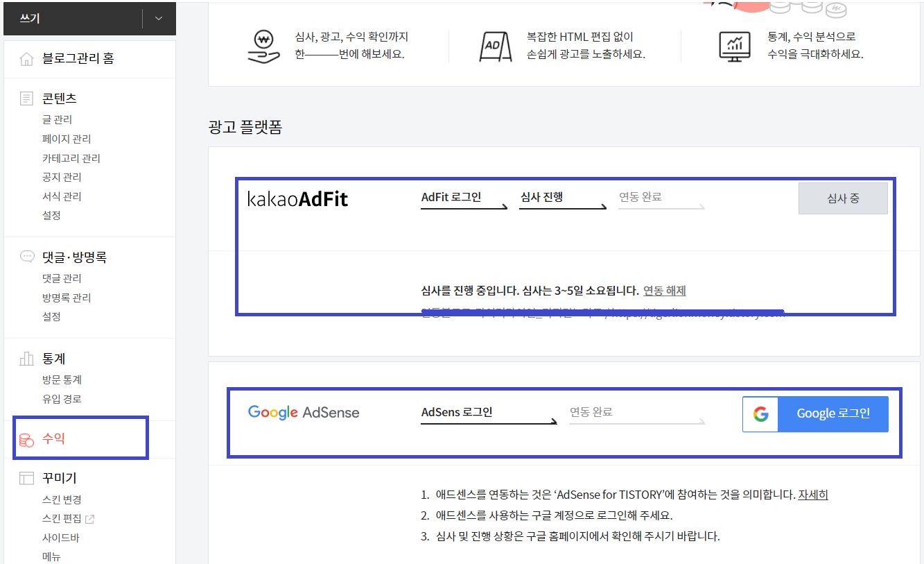Click the layout icon beside 꾸미기
This screenshot has width=924, height=564.
point(26,478)
